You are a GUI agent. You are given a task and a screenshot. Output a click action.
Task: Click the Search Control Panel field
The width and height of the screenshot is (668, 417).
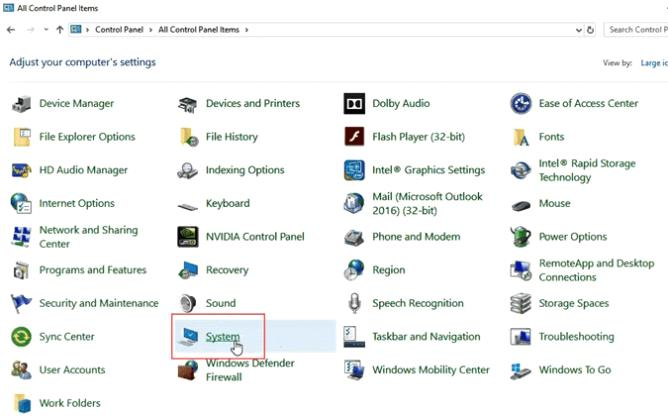click(636, 30)
